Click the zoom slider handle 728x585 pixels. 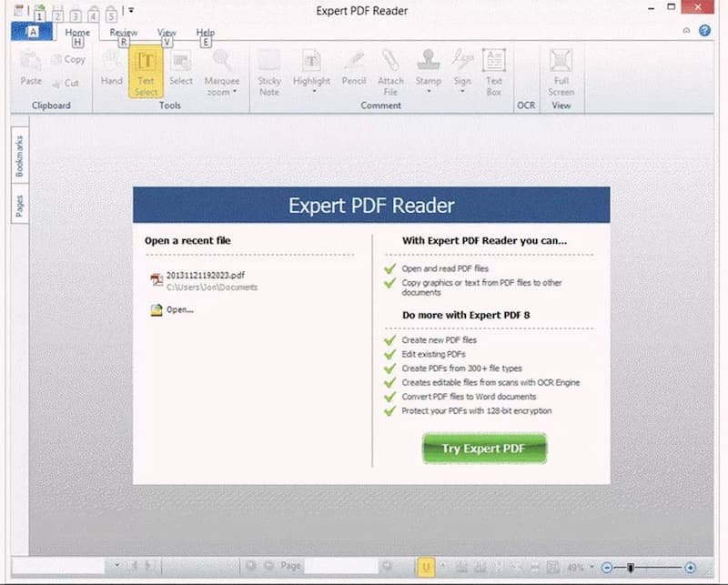pyautogui.click(x=630, y=568)
